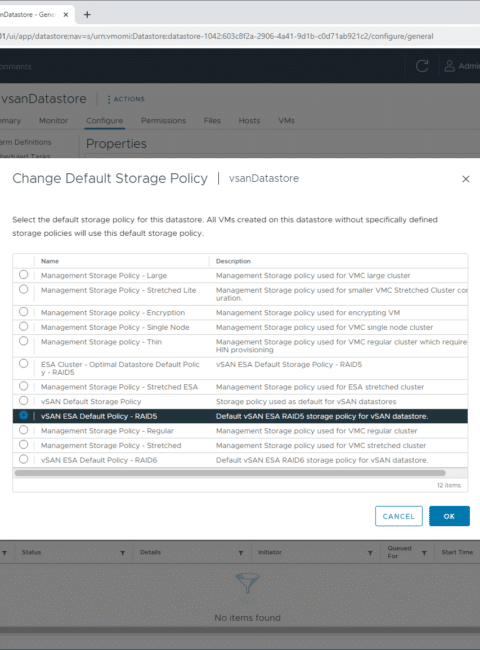Sort policies by Description column header

(x=233, y=261)
